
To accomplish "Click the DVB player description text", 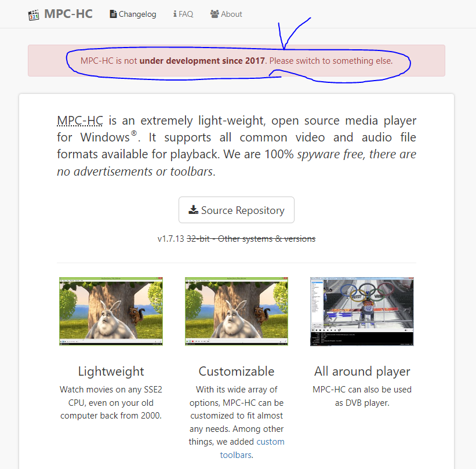I will click(362, 396).
